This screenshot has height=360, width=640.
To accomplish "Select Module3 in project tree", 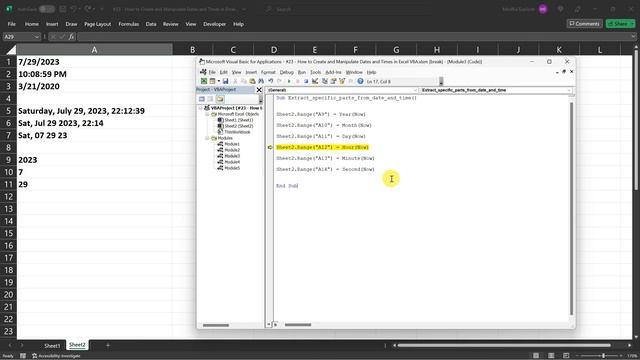I will [x=229, y=156].
